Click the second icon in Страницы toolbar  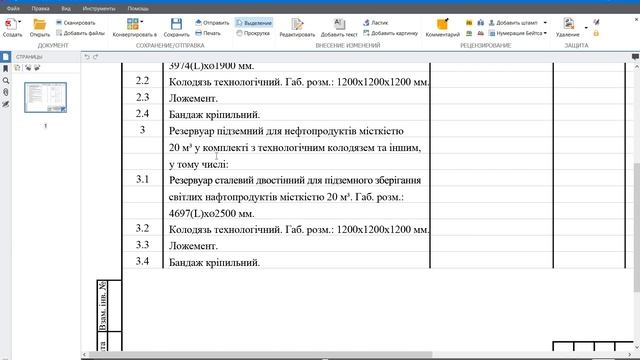tap(28, 68)
